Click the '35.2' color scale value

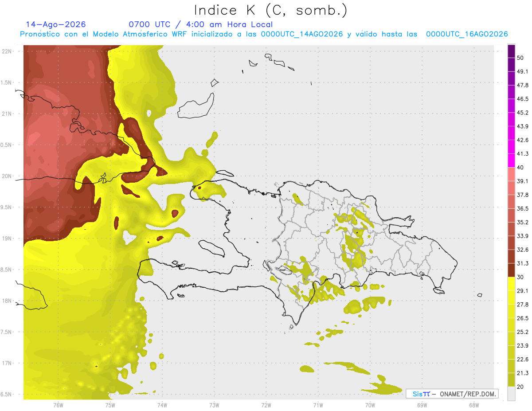523,222
